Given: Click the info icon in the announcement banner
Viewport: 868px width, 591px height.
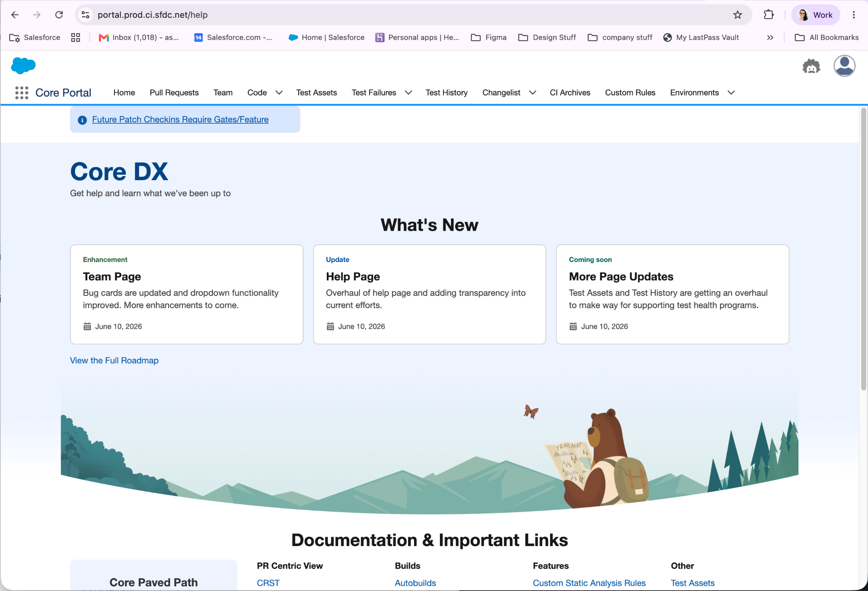Looking at the screenshot, I should (83, 120).
